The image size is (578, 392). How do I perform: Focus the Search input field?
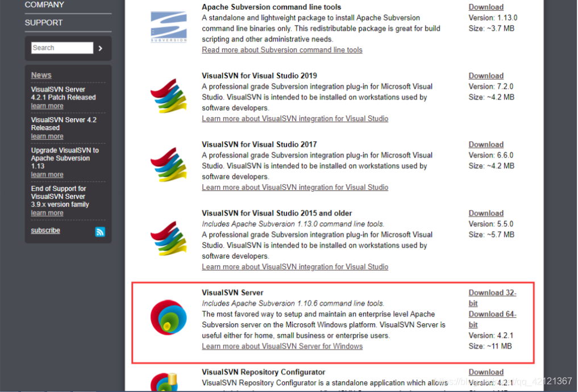pos(62,48)
